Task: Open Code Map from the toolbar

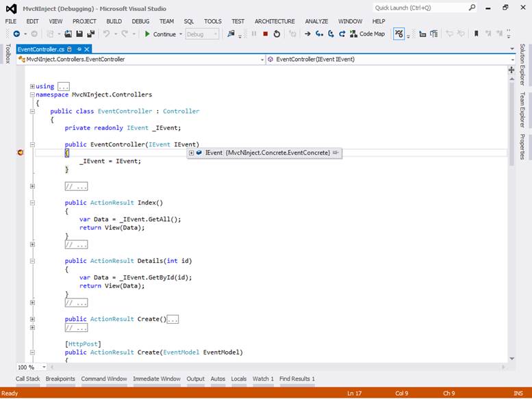Action: tap(368, 34)
